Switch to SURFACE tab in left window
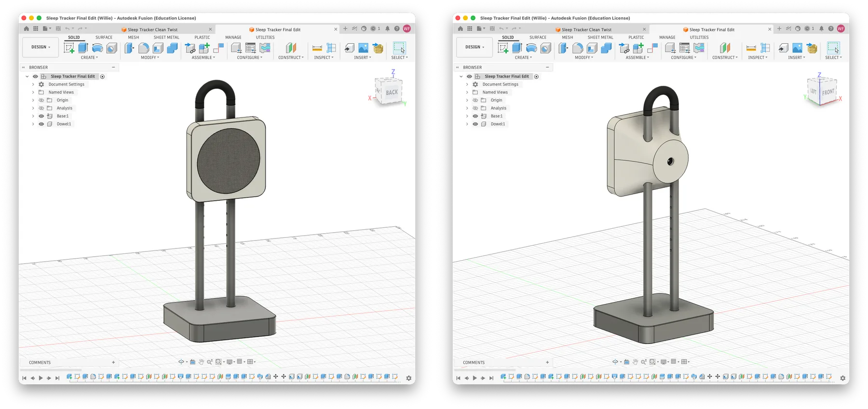Image resolution: width=868 pixels, height=409 pixels. click(x=104, y=38)
